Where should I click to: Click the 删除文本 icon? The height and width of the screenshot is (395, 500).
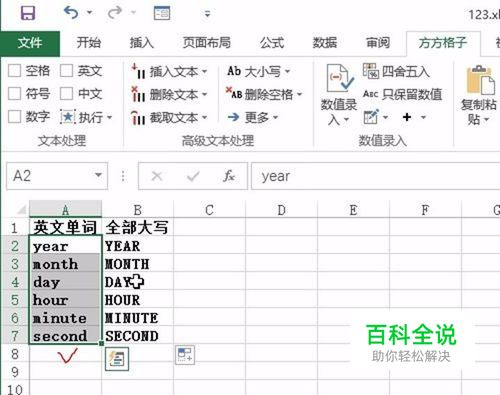click(x=138, y=94)
